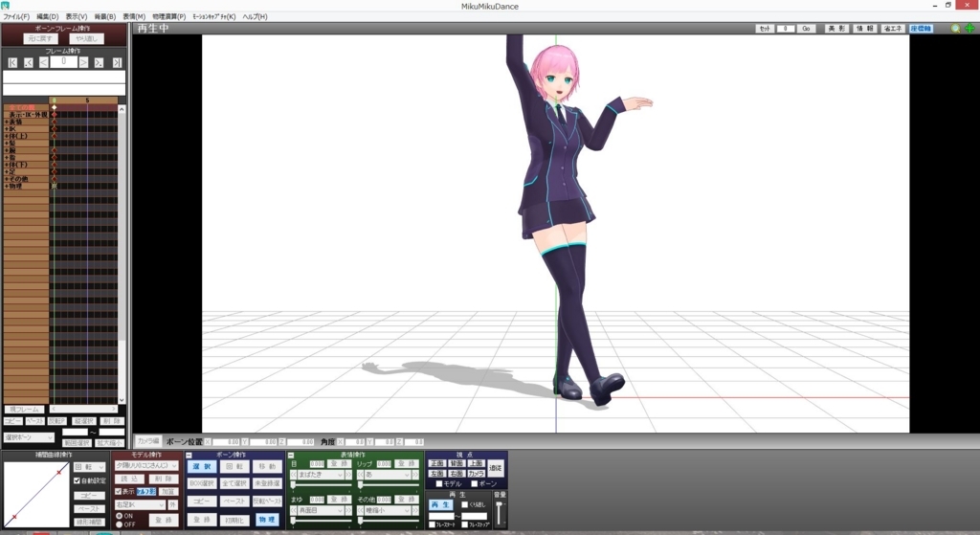
Task: Toggle the フレ・スタート checkbox
Action: [x=432, y=525]
